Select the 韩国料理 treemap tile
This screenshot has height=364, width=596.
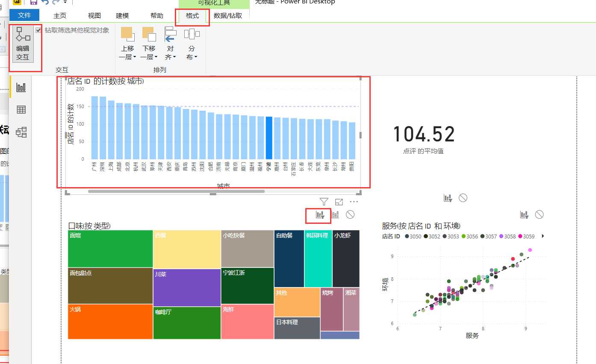319,258
